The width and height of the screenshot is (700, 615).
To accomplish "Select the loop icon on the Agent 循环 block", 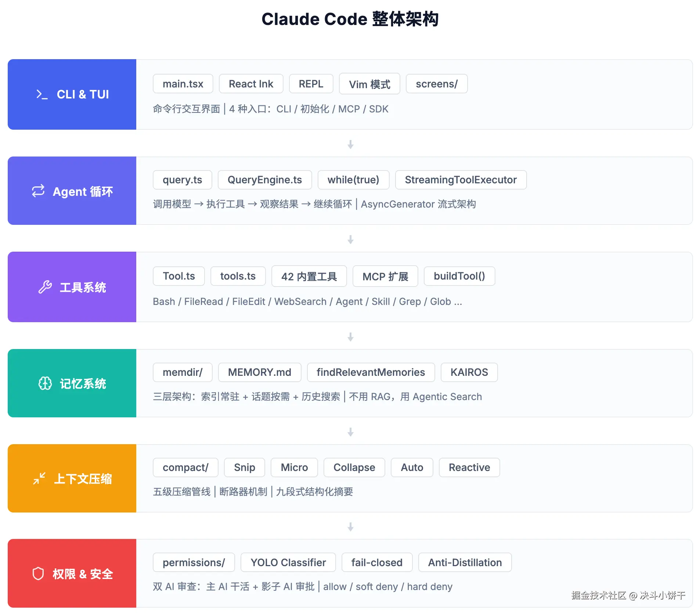I will pos(38,191).
